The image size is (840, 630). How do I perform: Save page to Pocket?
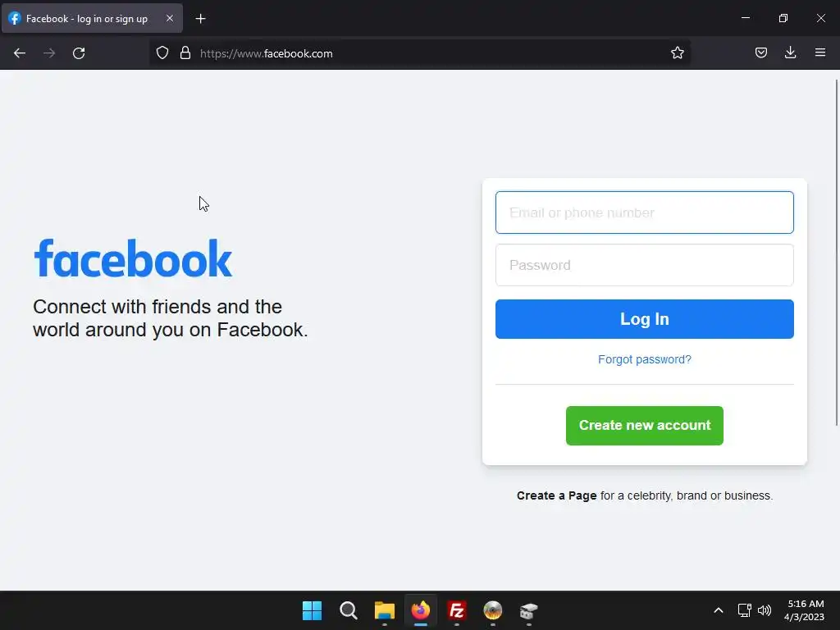(761, 52)
